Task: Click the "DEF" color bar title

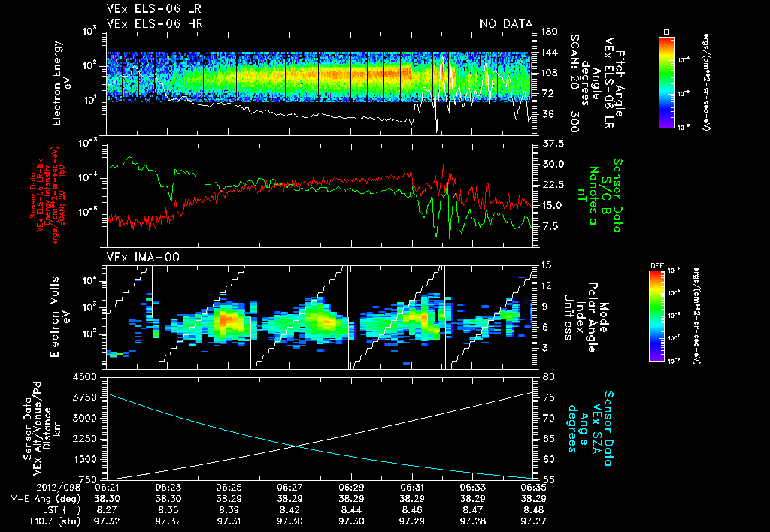Action: pos(656,266)
